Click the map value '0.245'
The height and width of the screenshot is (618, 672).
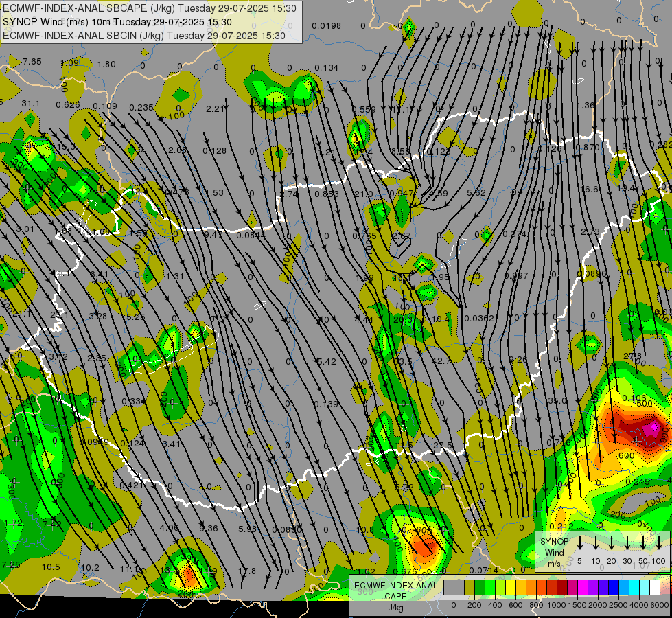tap(637, 481)
